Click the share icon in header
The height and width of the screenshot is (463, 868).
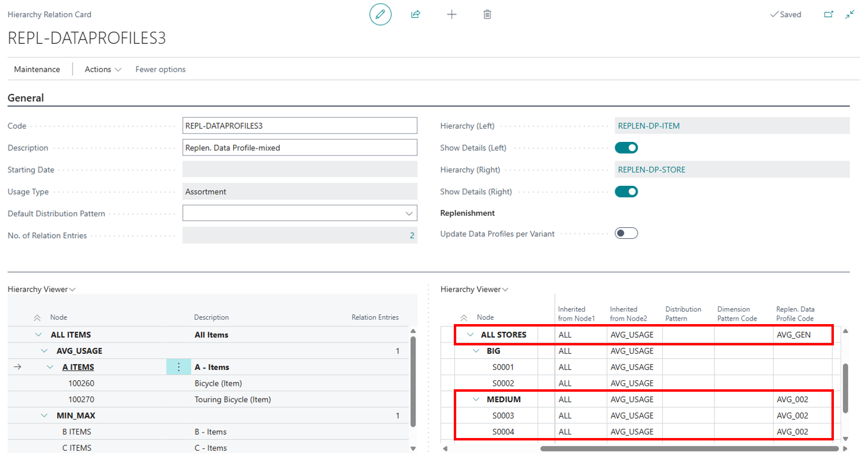[416, 14]
